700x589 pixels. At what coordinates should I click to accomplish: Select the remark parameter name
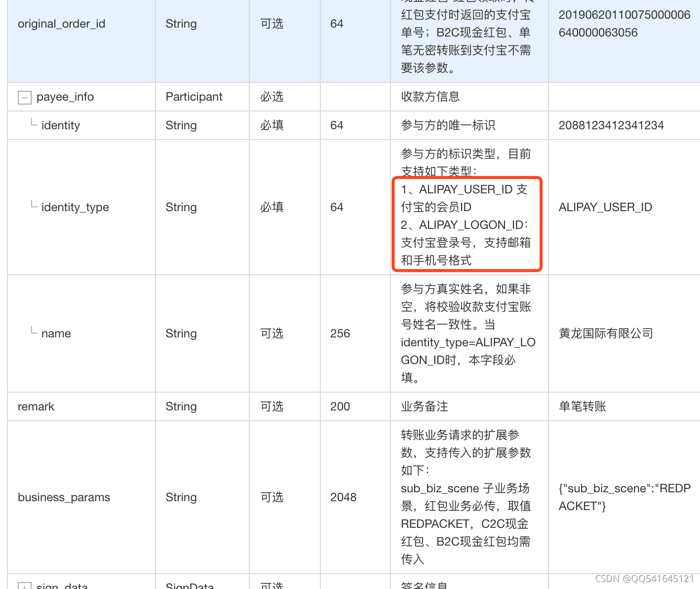[36, 406]
